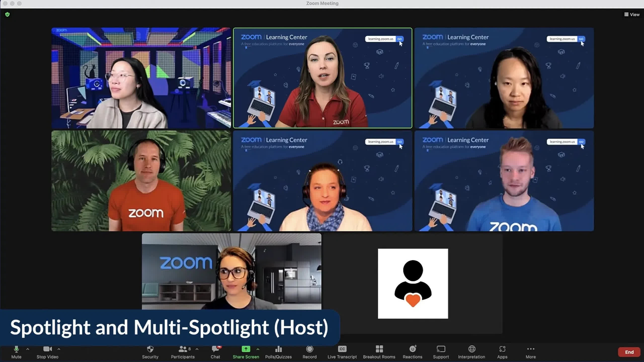Open the Participants panel
Viewport: 644px width, 362px height.
pos(183,352)
